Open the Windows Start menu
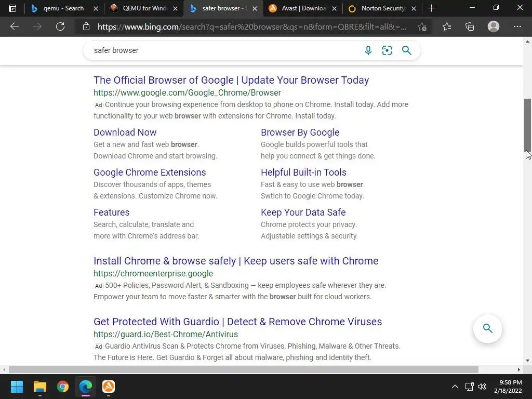Viewport: 532px width, 399px height. 17,387
